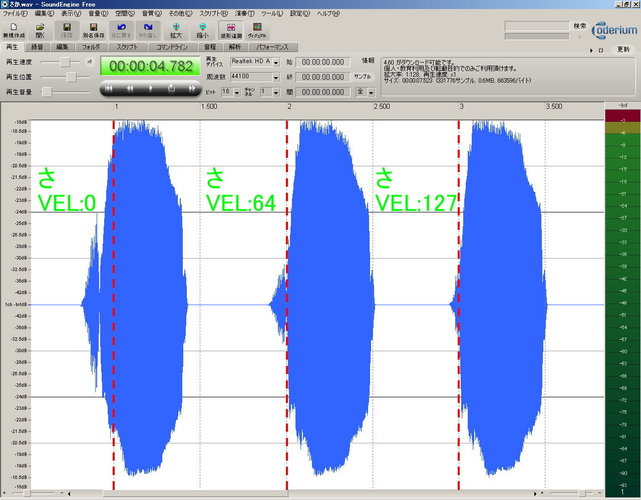Click the Coderium logo
641x500 pixels.
pyautogui.click(x=614, y=31)
